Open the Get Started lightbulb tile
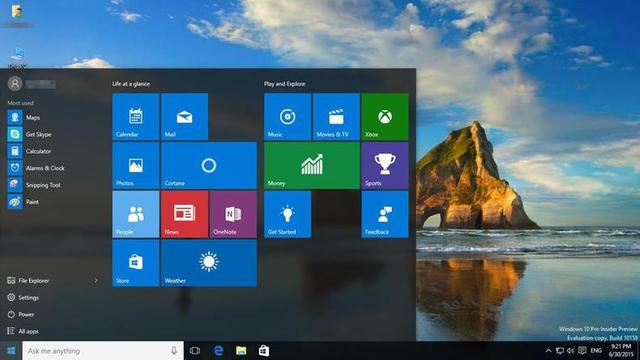The width and height of the screenshot is (640, 360). (x=287, y=214)
